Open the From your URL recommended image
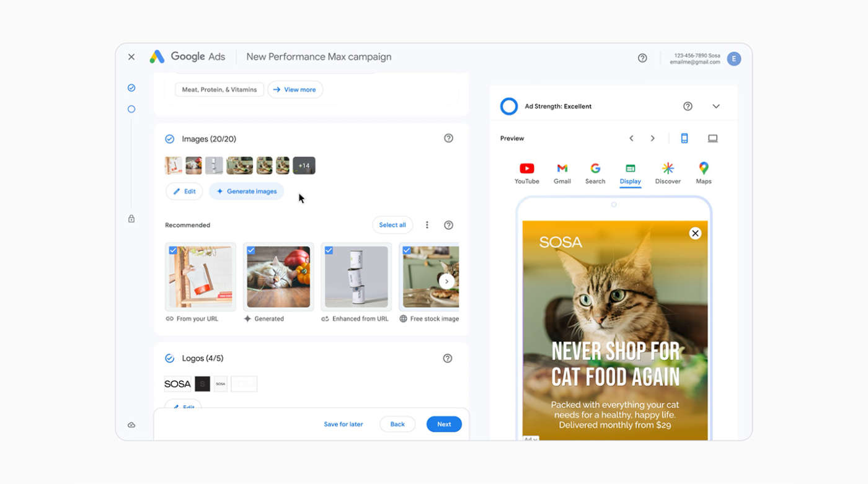Viewport: 868px width, 484px height. pyautogui.click(x=200, y=276)
